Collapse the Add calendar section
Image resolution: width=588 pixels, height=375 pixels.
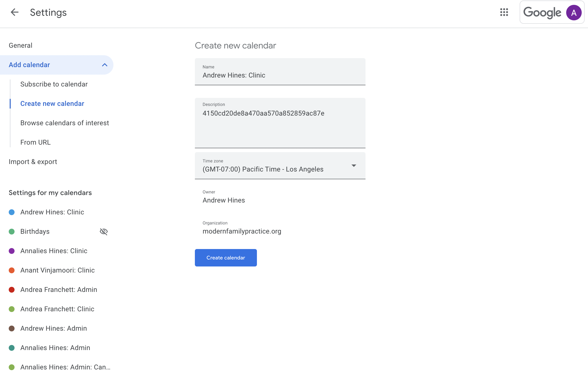[105, 65]
